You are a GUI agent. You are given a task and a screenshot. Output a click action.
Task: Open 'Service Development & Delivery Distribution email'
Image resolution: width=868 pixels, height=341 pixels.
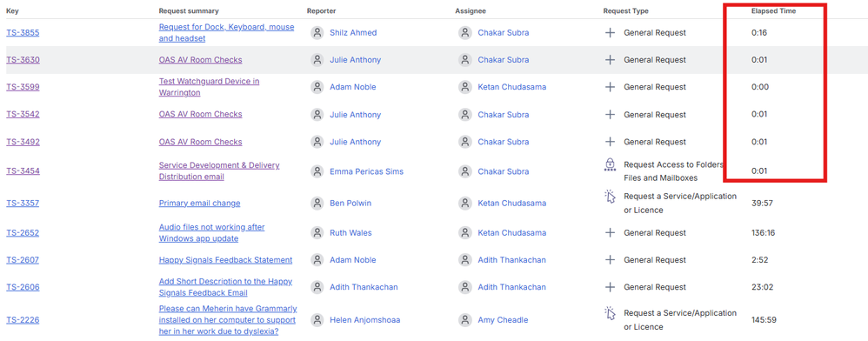coord(219,171)
